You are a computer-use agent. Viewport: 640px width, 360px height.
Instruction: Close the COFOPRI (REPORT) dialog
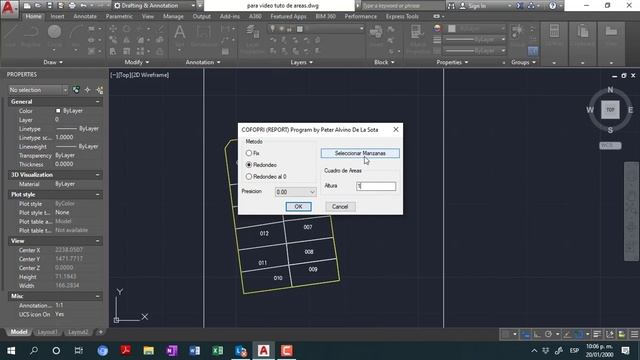pos(396,129)
